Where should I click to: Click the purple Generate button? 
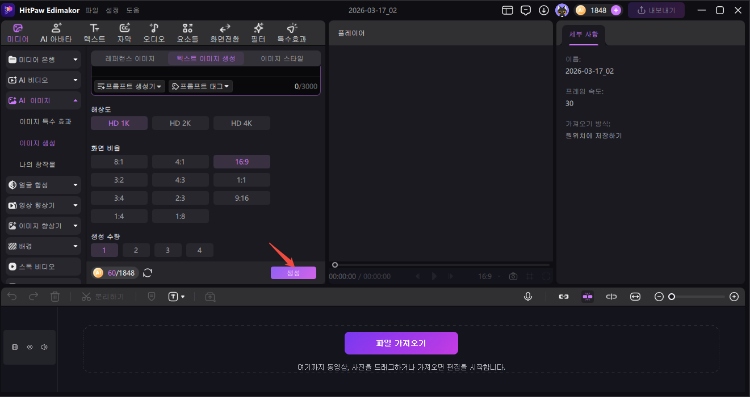coord(293,273)
